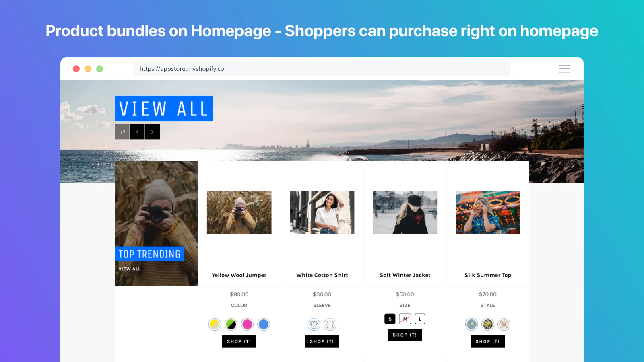The image size is (644, 362).
Task: Choose the dark floral style swatch
Action: pyautogui.click(x=488, y=324)
